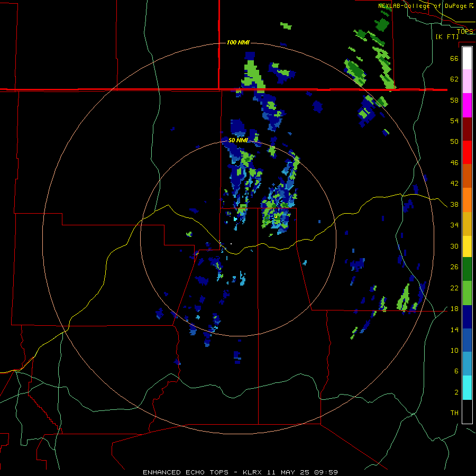476x476 pixels.
Task: Click the '100 NMI' range ring label
Action: pyautogui.click(x=238, y=42)
